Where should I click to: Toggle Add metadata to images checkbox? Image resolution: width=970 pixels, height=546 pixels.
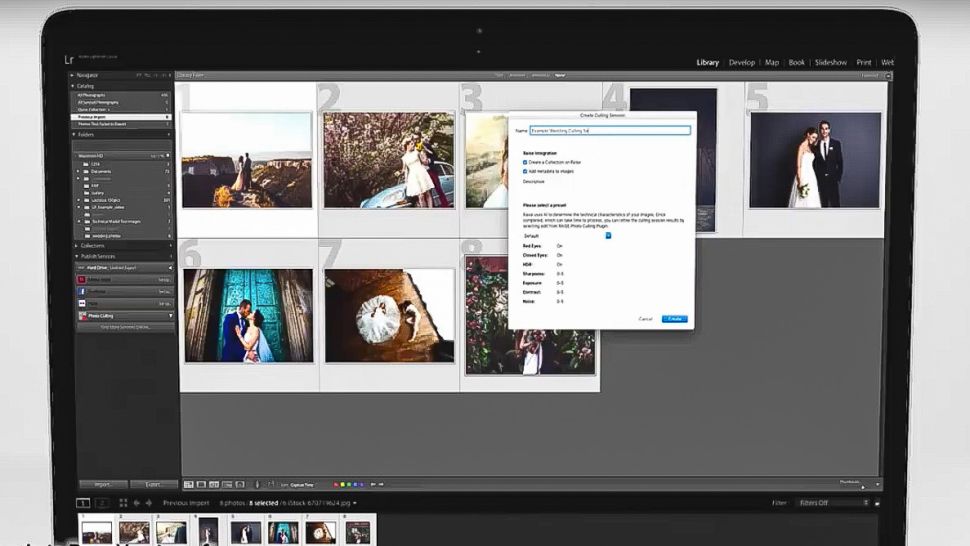525,171
